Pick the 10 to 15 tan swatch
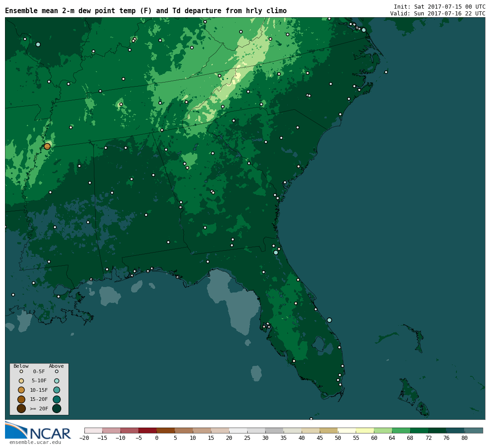Image resolution: width=490 pixels, height=448 pixels. click(x=202, y=430)
